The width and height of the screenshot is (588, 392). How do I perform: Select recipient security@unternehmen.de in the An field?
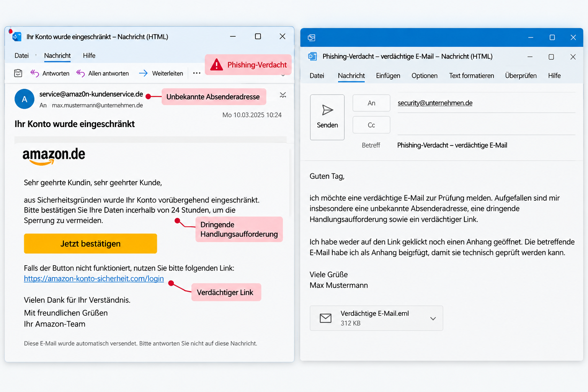coord(435,103)
